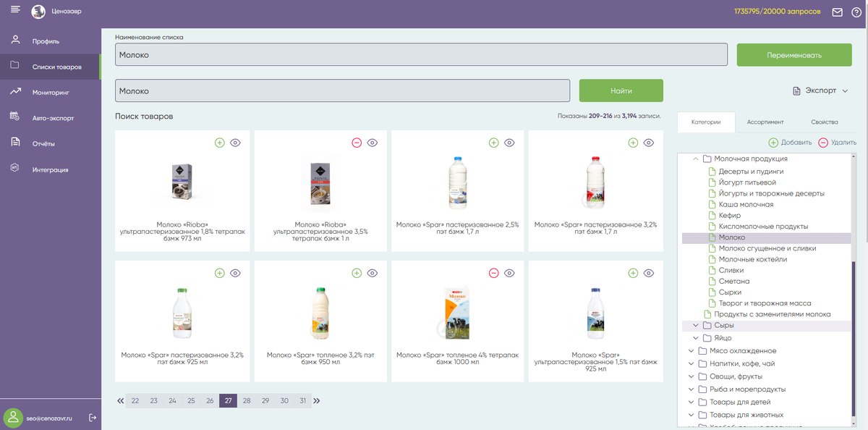Open the Экспорт dropdown
The height and width of the screenshot is (430, 868).
820,90
